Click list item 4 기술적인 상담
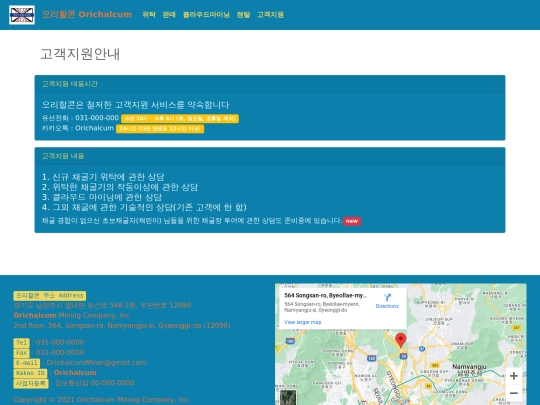 [x=144, y=207]
